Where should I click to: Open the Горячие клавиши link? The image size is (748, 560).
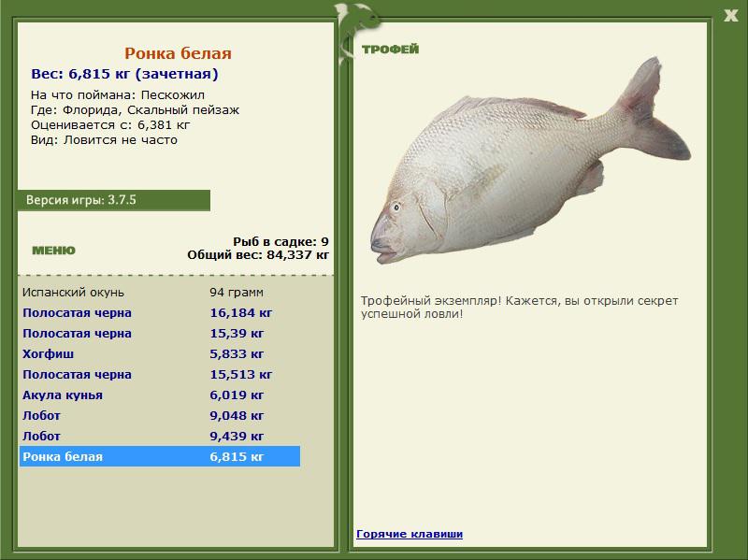pyautogui.click(x=410, y=534)
